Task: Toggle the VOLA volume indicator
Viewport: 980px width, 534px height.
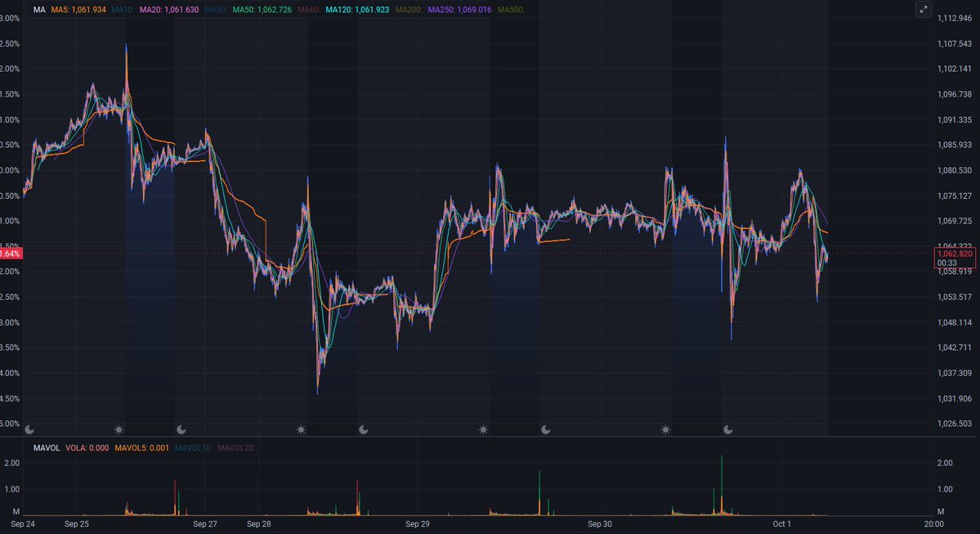Action: [x=87, y=448]
